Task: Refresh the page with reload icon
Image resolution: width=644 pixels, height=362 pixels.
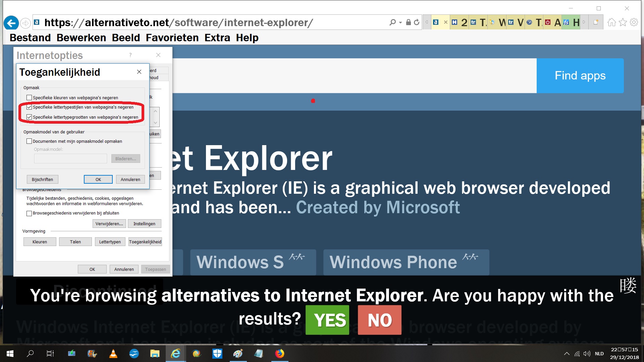Action: click(x=417, y=22)
